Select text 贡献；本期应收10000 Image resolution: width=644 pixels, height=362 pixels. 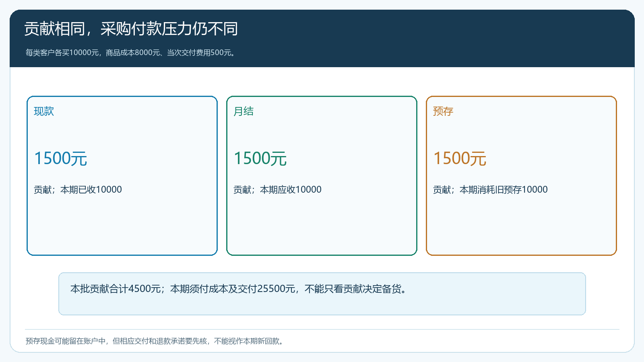pos(277,189)
